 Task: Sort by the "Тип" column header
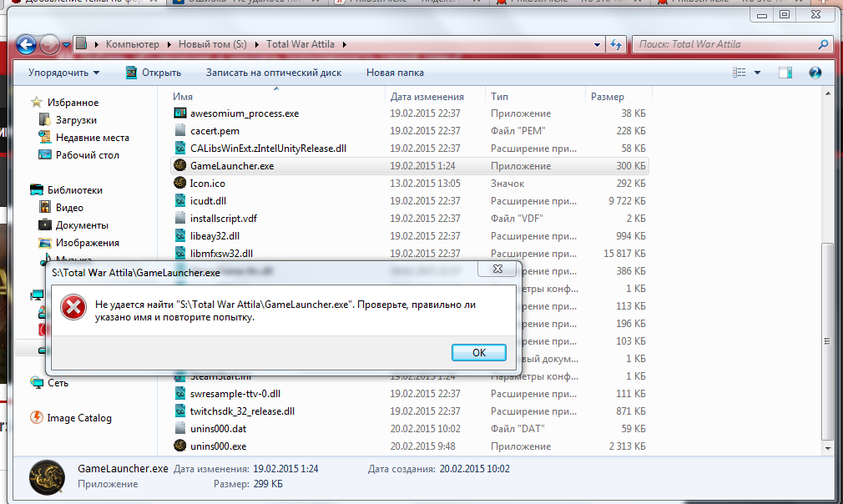535,96
